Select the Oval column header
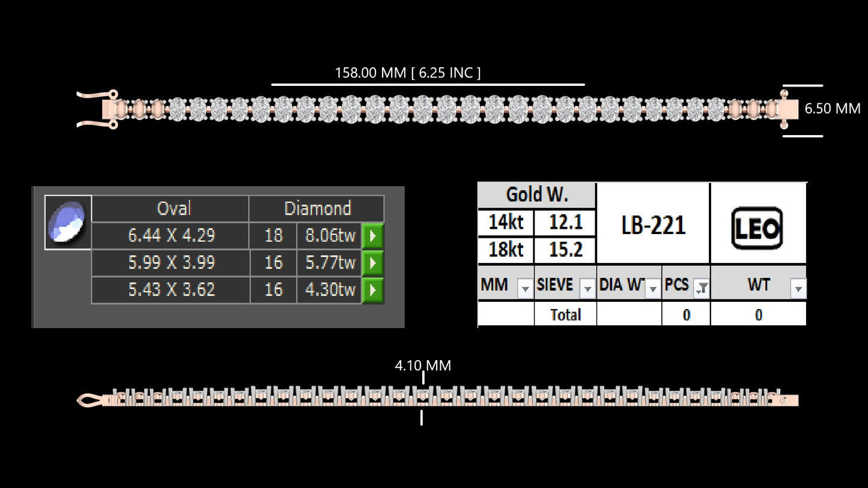The height and width of the screenshot is (488, 868). [x=174, y=209]
